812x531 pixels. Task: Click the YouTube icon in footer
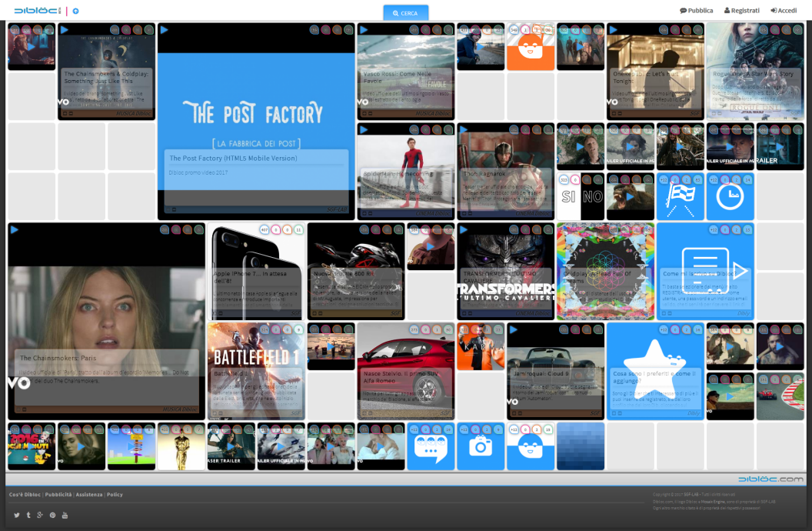click(x=65, y=515)
